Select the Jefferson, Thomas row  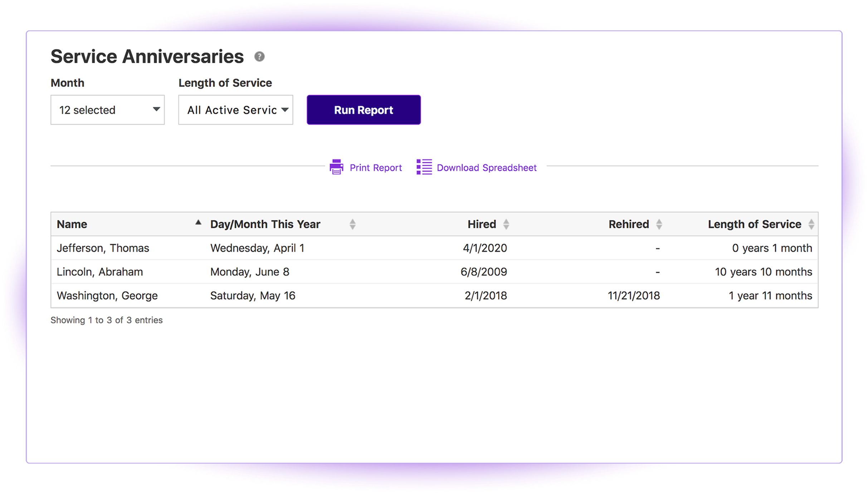[x=434, y=248]
